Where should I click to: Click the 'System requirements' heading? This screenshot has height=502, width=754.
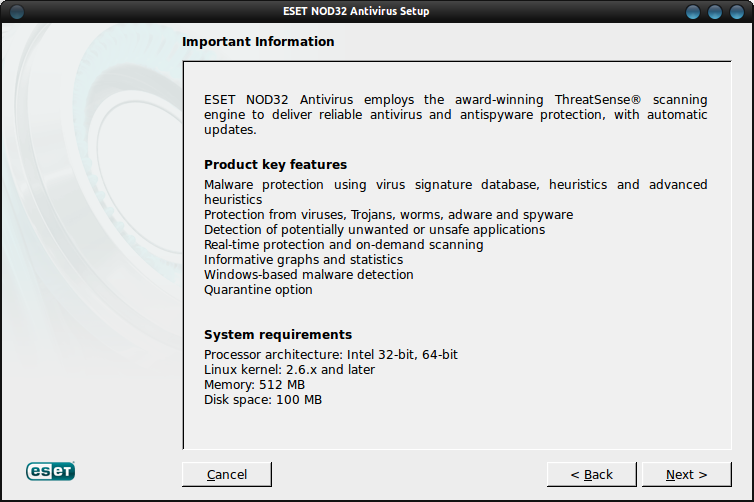tap(278, 335)
